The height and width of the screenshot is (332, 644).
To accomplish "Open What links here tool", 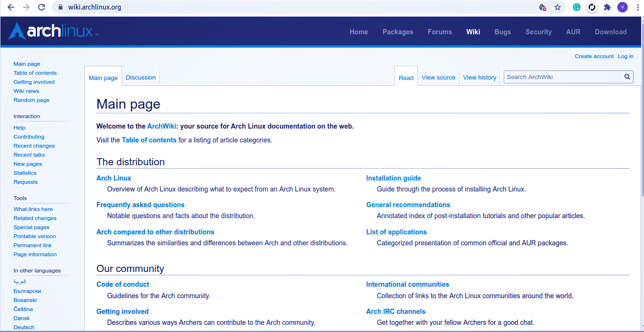I will click(x=33, y=209).
